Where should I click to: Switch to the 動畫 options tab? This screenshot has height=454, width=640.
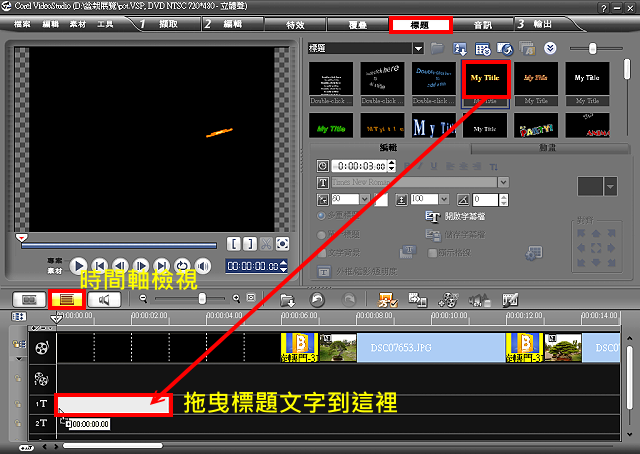click(x=548, y=148)
